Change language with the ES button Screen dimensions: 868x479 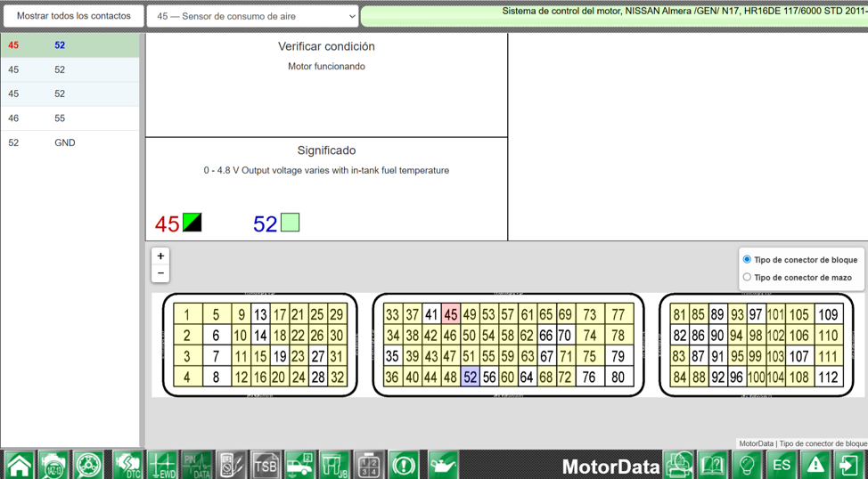(x=782, y=465)
